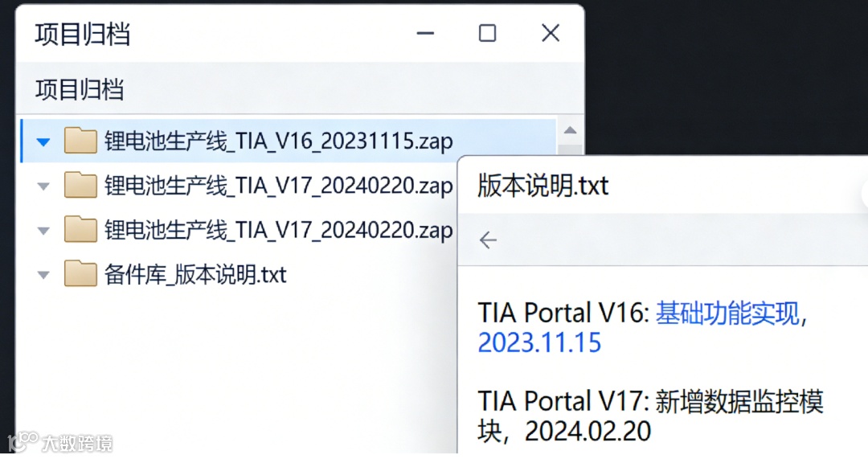This screenshot has width=868, height=459.
Task: Click the 版本说明.txt window title
Action: (543, 186)
